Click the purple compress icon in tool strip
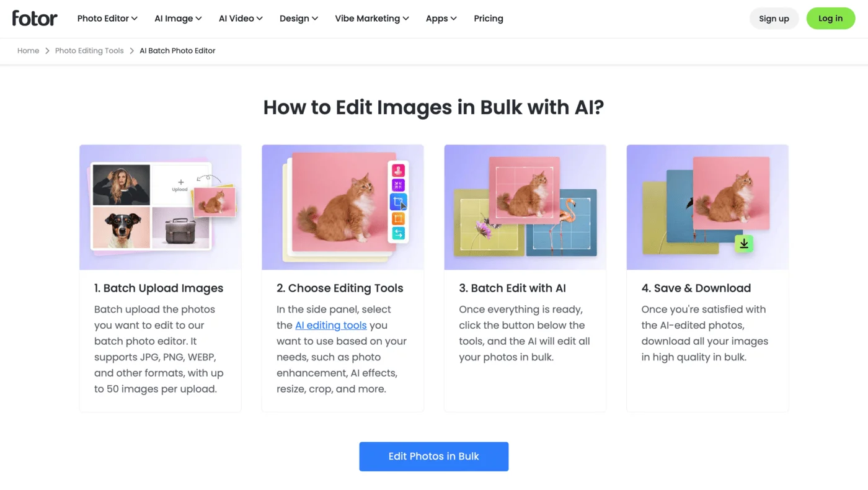Image resolution: width=868 pixels, height=490 pixels. (x=398, y=185)
